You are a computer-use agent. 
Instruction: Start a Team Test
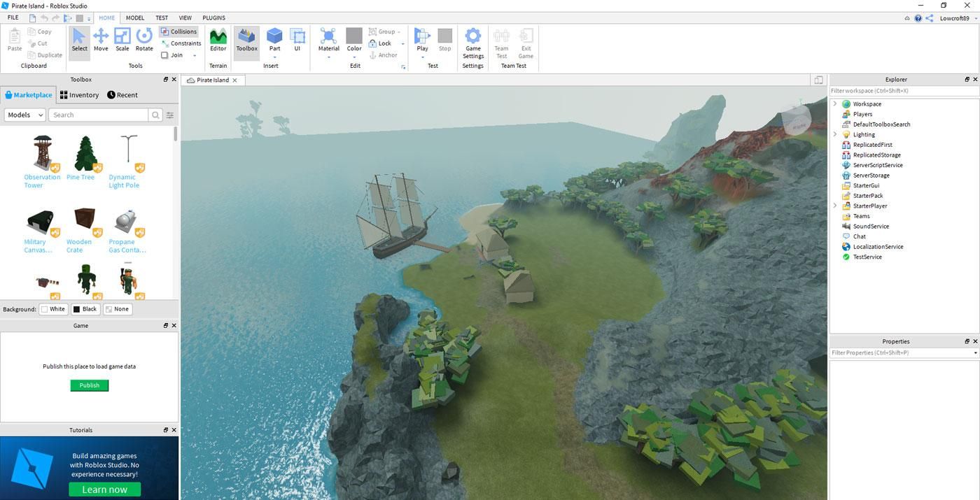point(501,43)
